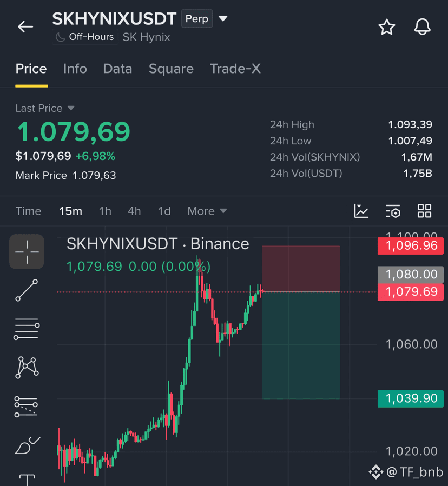The height and width of the screenshot is (486, 448).
Task: Click the 1,096.96 stop price label
Action: click(411, 246)
